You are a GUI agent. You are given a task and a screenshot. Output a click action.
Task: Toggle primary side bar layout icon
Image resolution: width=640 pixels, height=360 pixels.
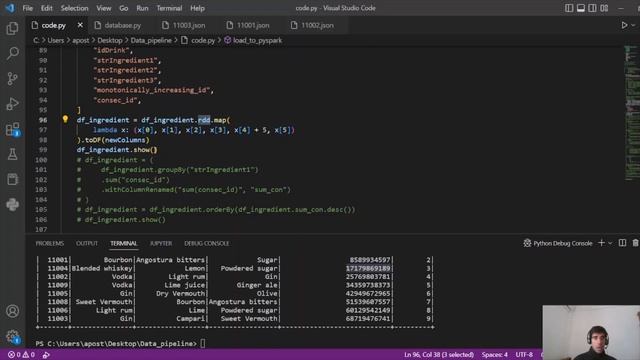pos(569,8)
